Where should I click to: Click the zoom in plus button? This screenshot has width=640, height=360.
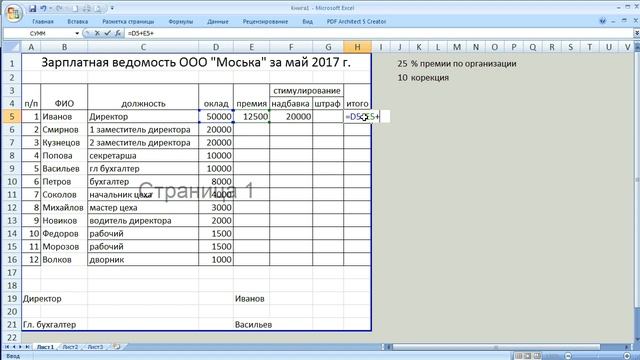click(627, 356)
